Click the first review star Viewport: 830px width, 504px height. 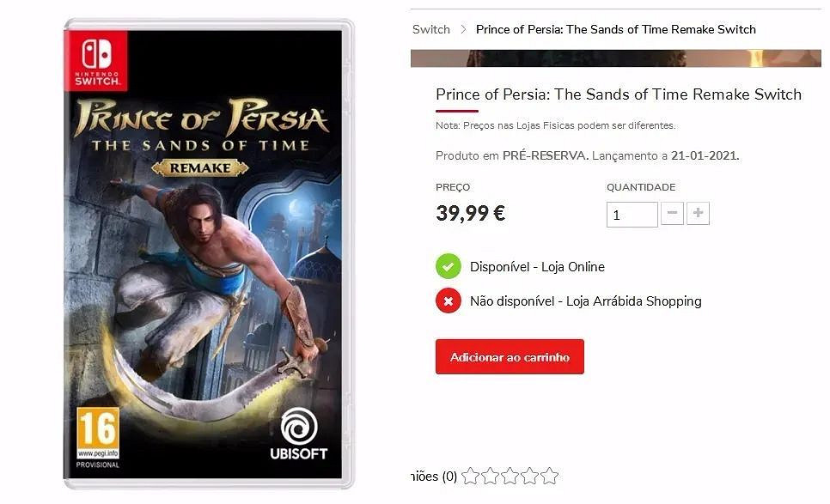tap(470, 476)
